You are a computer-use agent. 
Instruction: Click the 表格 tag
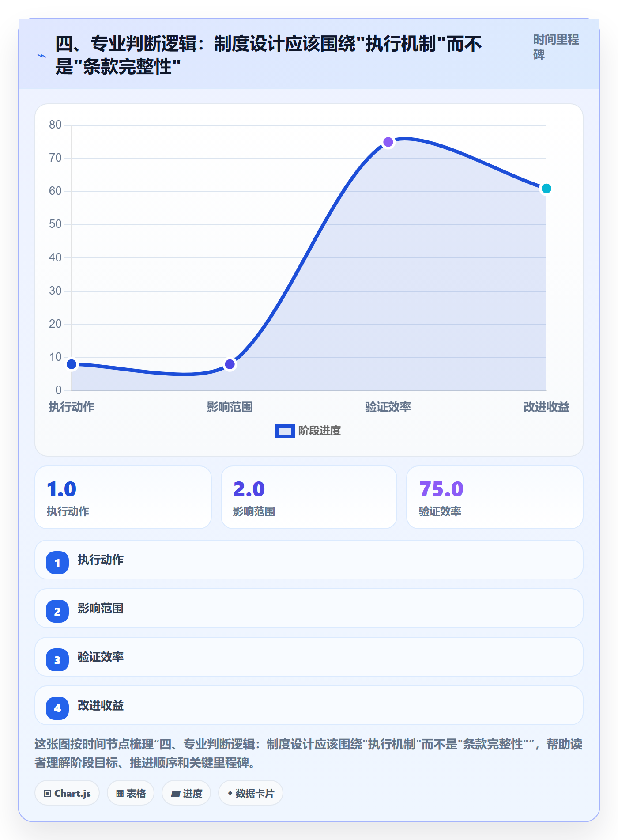(x=131, y=793)
